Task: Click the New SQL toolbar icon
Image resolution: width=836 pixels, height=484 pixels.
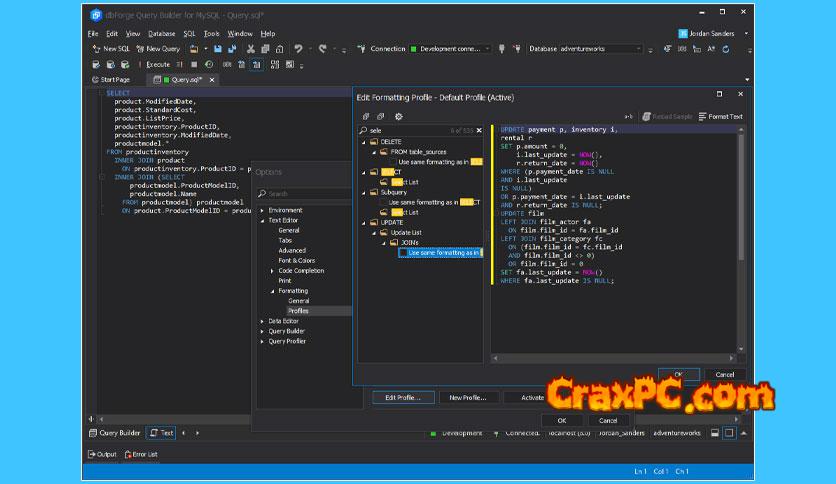Action: [x=96, y=48]
